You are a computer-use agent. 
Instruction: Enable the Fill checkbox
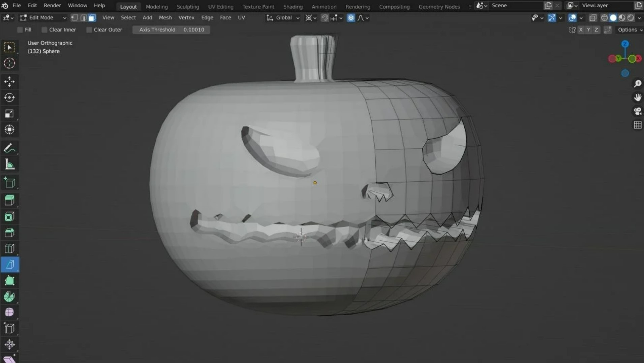click(x=20, y=30)
